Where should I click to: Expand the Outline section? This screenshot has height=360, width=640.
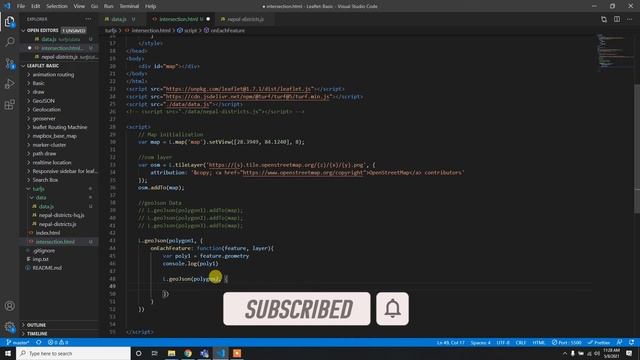(x=36, y=325)
